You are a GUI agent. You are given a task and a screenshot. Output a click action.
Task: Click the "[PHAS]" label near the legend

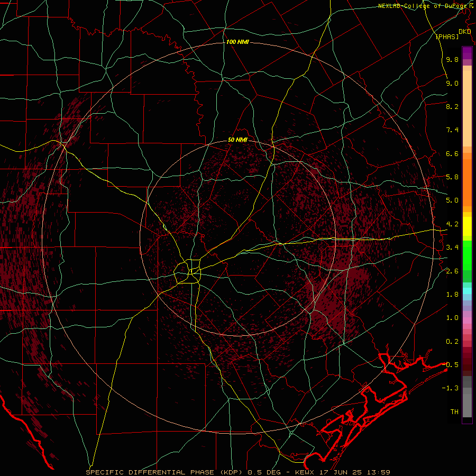click(447, 37)
